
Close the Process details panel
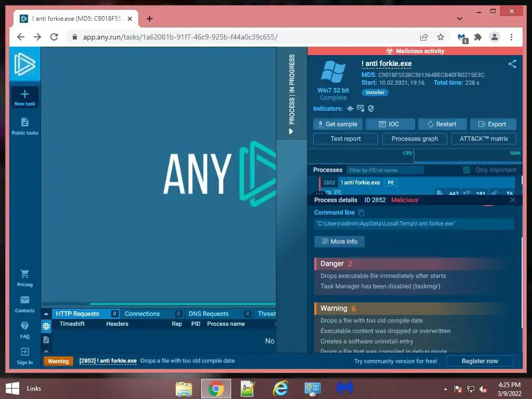coord(513,200)
